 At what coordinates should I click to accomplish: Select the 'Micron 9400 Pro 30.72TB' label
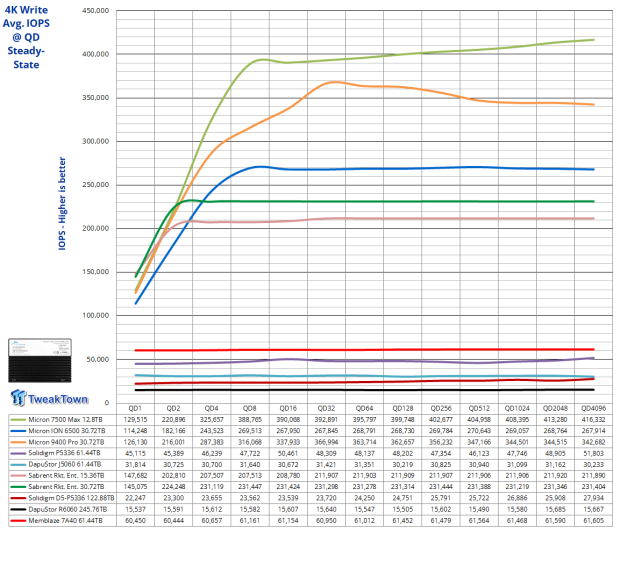[66, 442]
